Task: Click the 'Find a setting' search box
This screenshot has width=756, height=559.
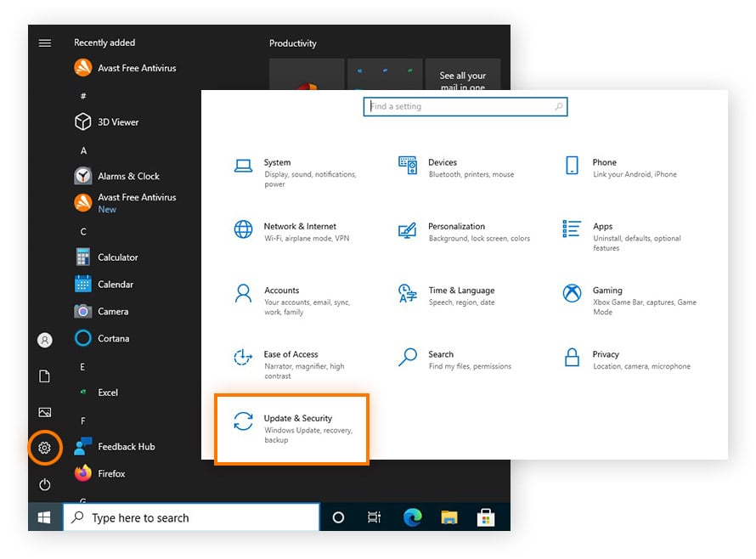Action: pyautogui.click(x=465, y=106)
